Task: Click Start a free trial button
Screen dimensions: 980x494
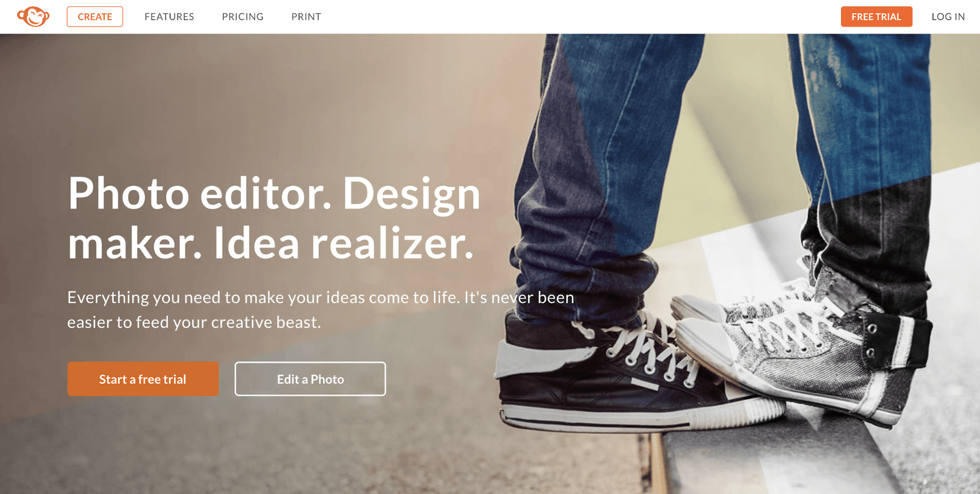Action: click(143, 379)
